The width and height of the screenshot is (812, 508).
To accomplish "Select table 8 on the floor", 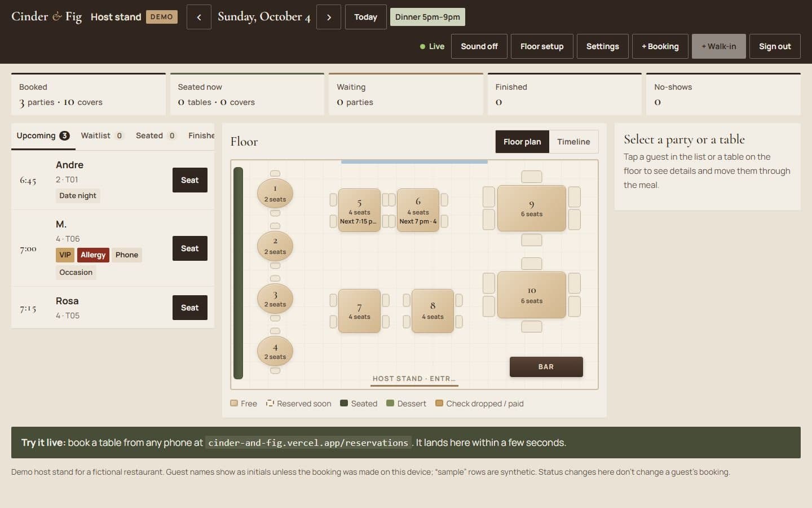I will click(433, 311).
